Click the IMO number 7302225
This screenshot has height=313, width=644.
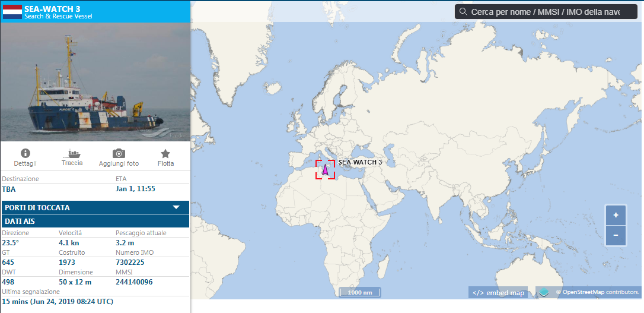coord(130,262)
